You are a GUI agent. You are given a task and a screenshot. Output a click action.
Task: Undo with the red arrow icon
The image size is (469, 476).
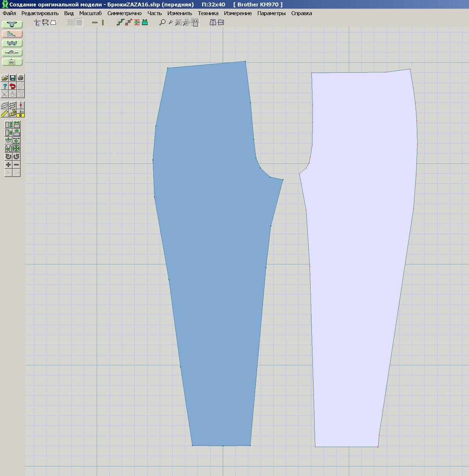(13, 86)
